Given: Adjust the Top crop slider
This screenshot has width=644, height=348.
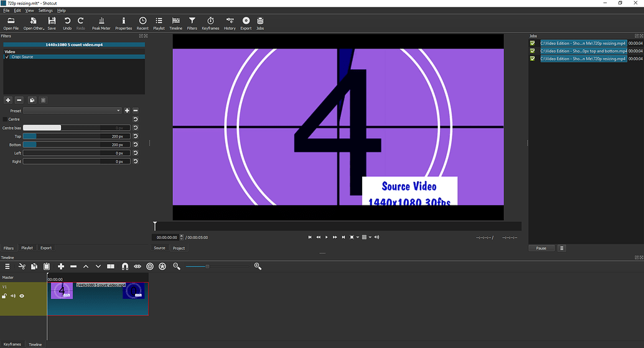Looking at the screenshot, I should click(77, 136).
